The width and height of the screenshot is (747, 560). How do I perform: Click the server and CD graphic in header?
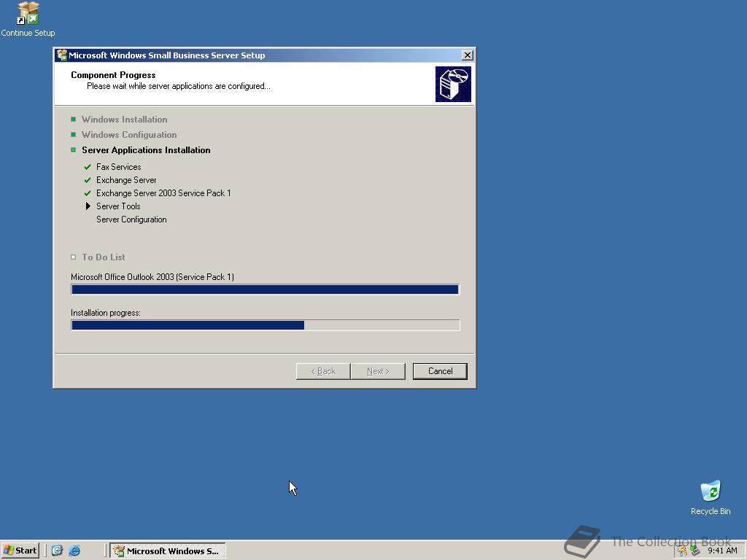453,85
